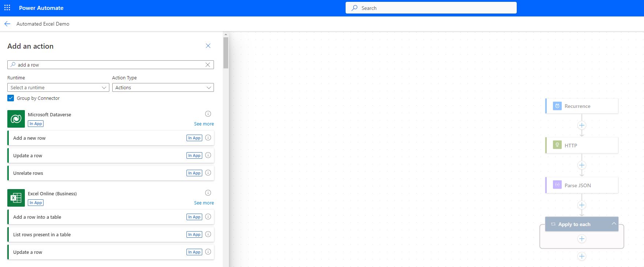
Task: Close the Add an action panel
Action: 208,46
